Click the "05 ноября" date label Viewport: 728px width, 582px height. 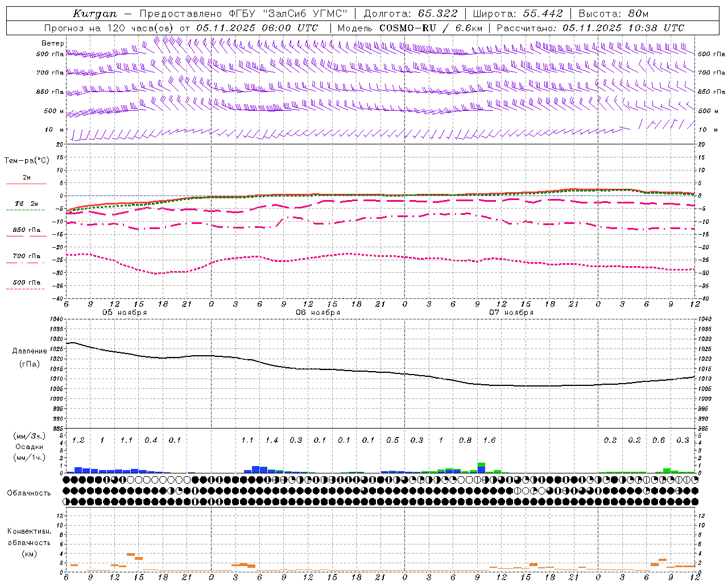[125, 313]
